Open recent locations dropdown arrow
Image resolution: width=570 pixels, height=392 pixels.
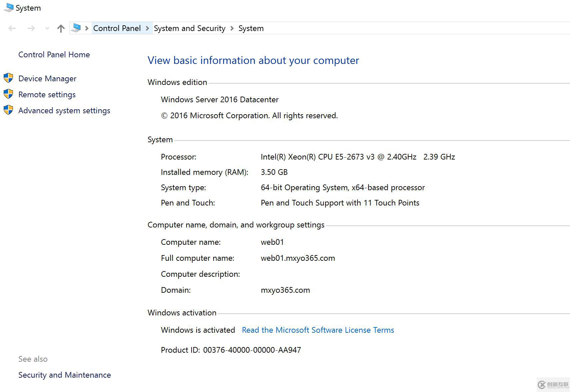click(47, 29)
